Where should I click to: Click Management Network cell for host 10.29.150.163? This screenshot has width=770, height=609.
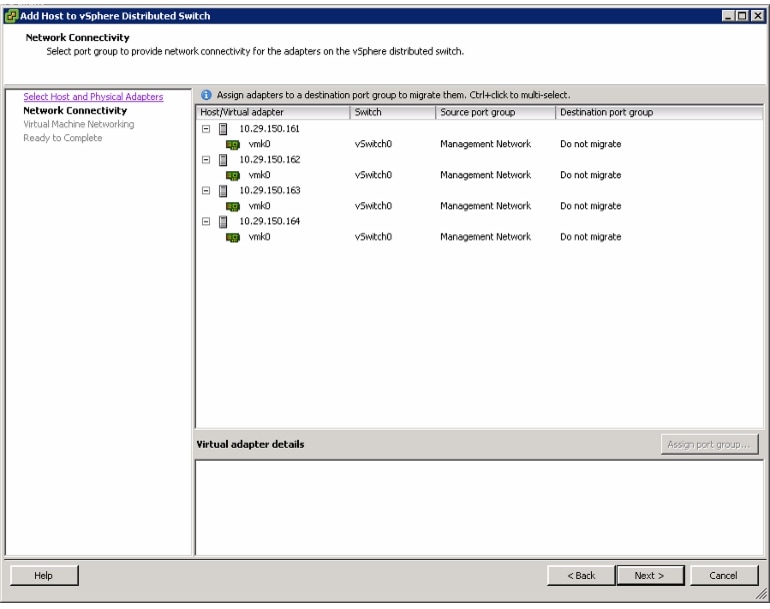[x=486, y=206]
